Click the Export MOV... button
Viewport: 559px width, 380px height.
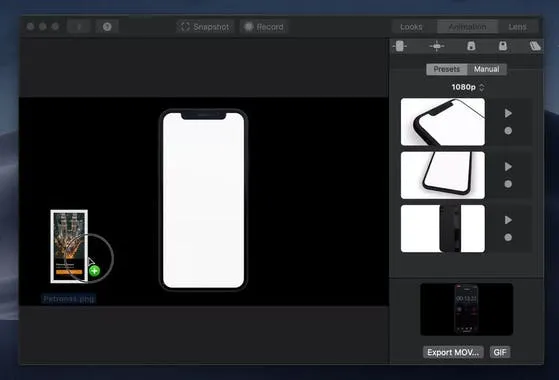point(453,352)
